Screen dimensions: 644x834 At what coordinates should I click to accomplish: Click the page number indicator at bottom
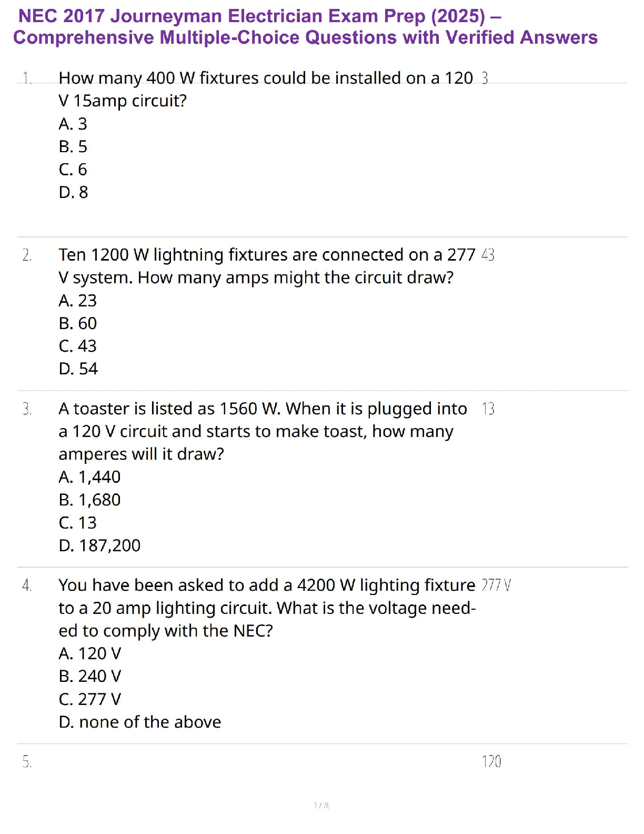321,805
